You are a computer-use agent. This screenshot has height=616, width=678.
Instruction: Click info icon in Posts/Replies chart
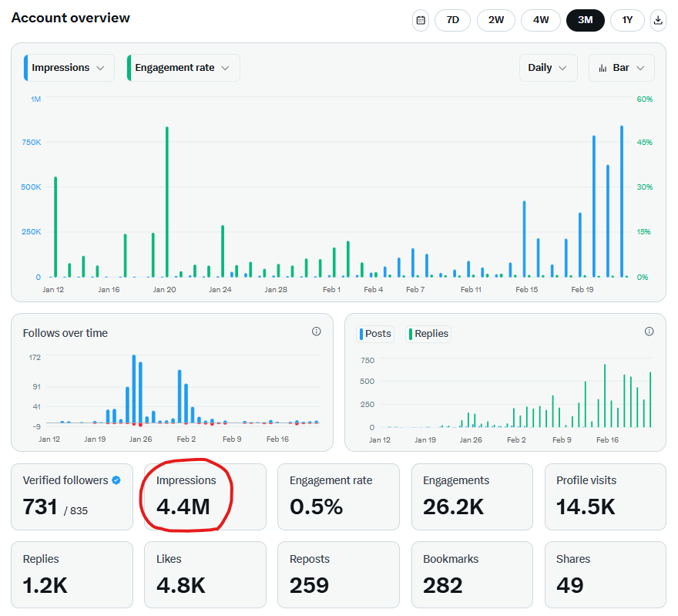[x=649, y=332]
